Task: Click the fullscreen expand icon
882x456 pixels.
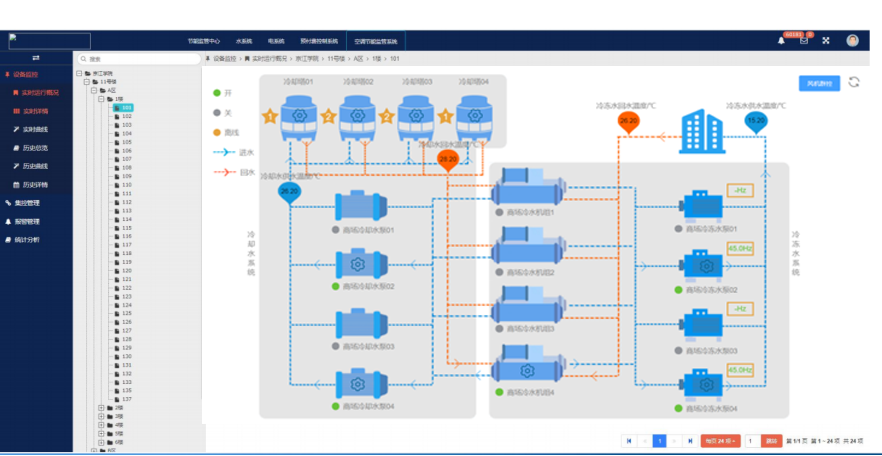Action: (x=826, y=41)
